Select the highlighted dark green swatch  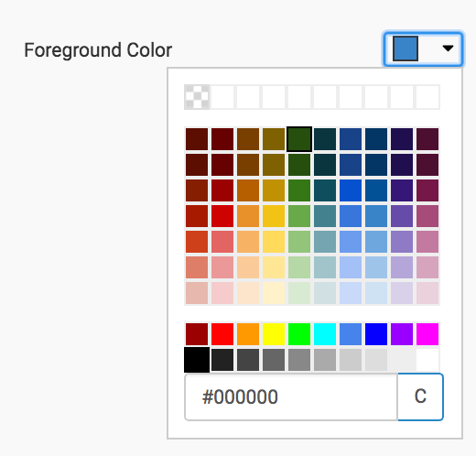(299, 139)
